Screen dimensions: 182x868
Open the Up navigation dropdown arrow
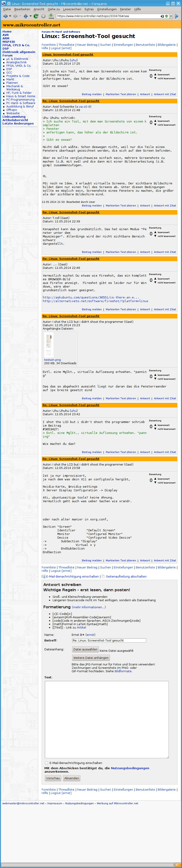tap(31, 16)
